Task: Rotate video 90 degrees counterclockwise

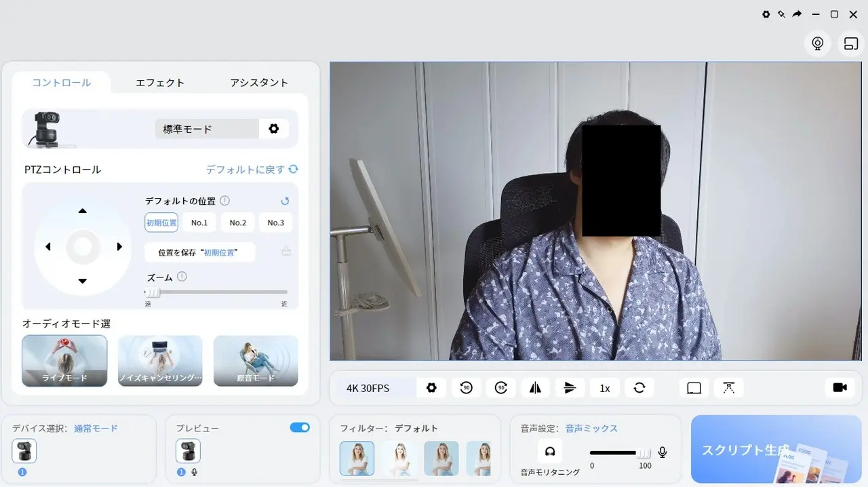Action: (466, 388)
